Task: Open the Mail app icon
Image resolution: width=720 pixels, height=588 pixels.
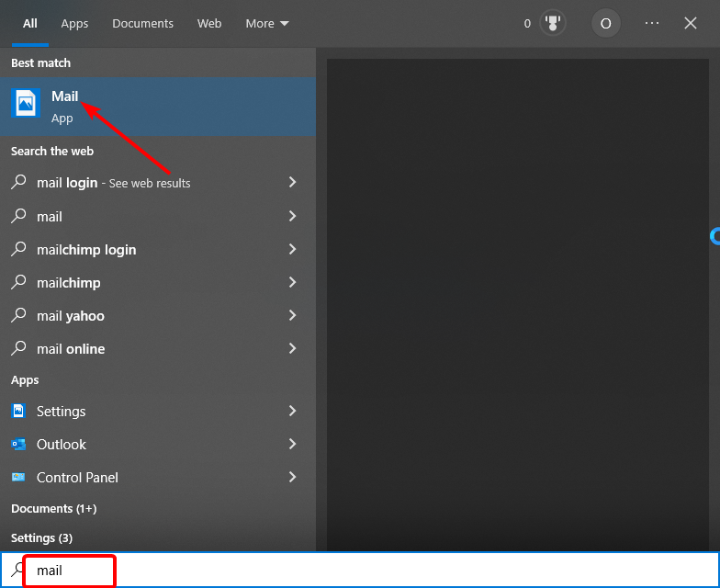Action: [x=26, y=103]
